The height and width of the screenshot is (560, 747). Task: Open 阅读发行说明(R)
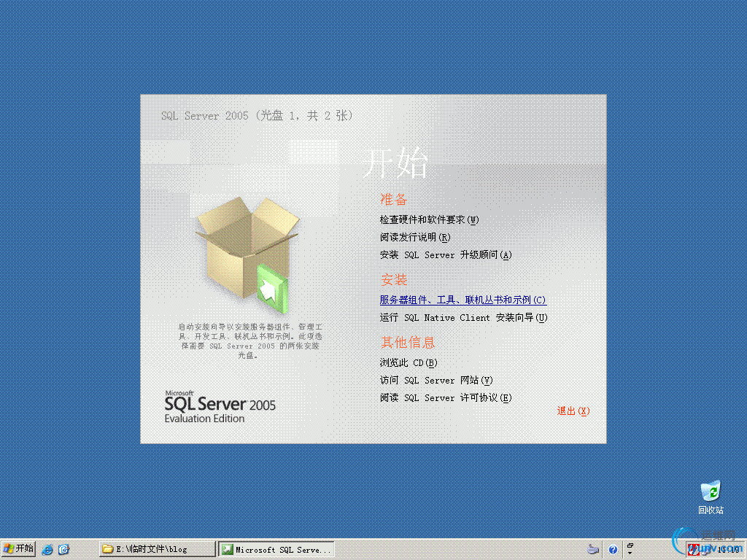point(414,237)
